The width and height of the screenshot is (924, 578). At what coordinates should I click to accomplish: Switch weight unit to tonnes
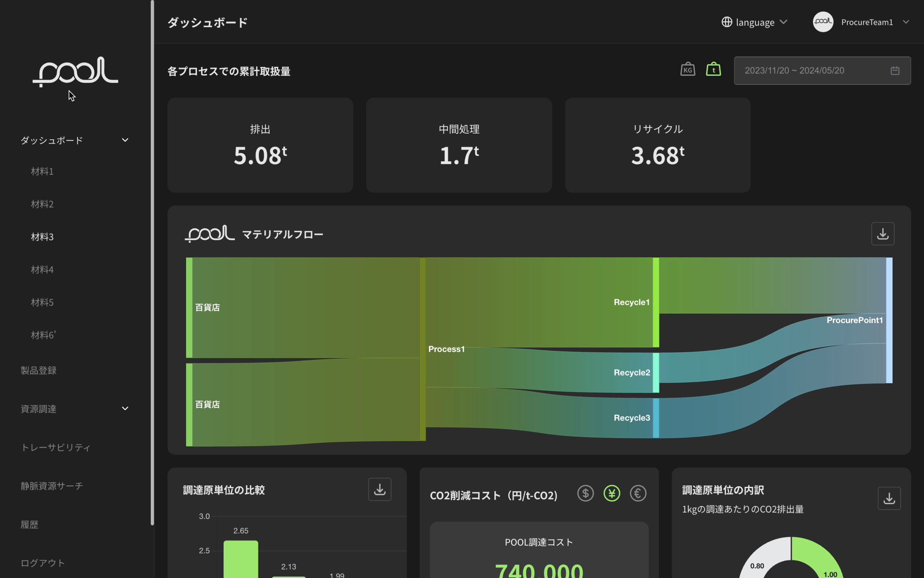tap(713, 69)
